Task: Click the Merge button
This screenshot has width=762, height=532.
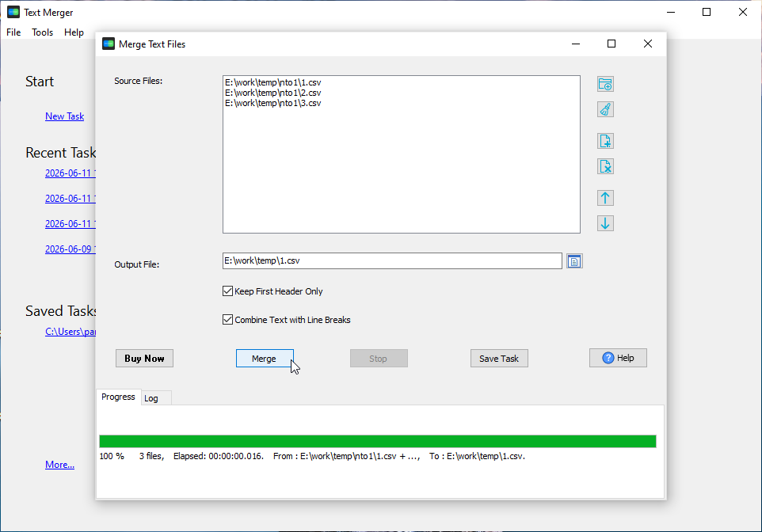Action: [x=265, y=358]
